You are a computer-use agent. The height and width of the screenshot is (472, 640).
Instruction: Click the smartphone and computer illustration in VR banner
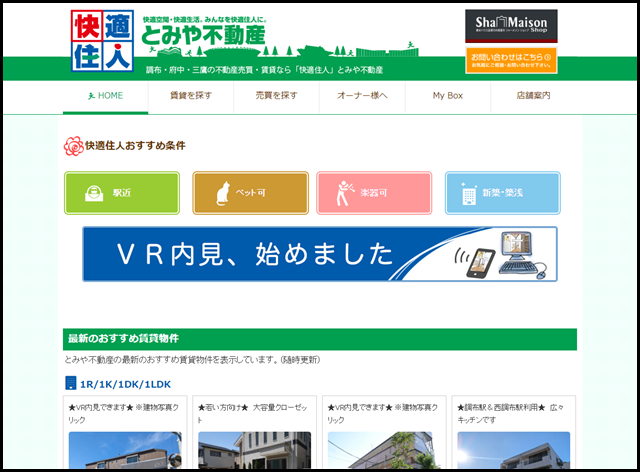(x=501, y=255)
